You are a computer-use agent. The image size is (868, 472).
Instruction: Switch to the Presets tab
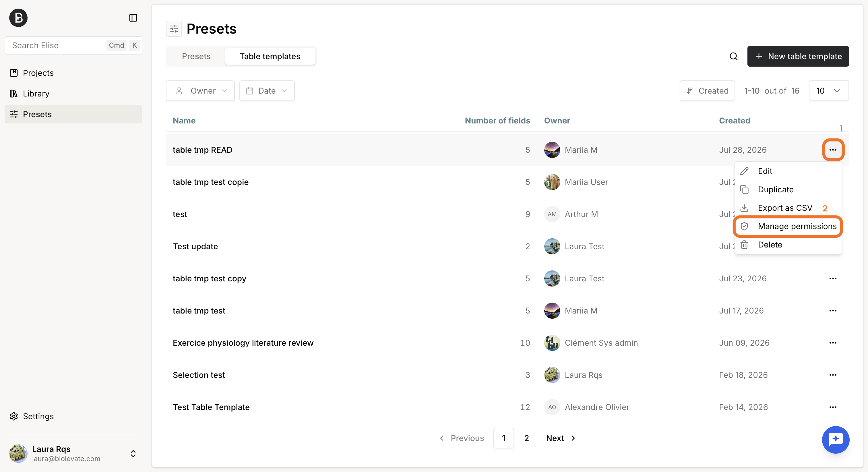tap(196, 56)
